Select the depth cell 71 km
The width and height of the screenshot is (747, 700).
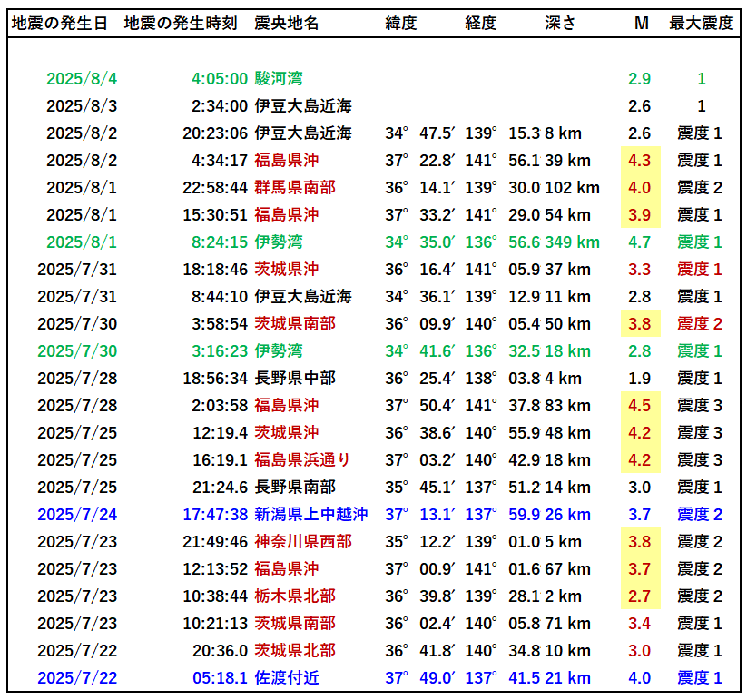[568, 623]
